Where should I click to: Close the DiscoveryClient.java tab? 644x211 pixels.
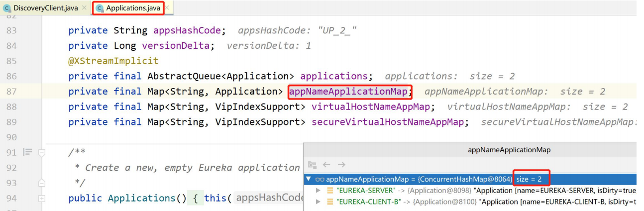point(85,8)
